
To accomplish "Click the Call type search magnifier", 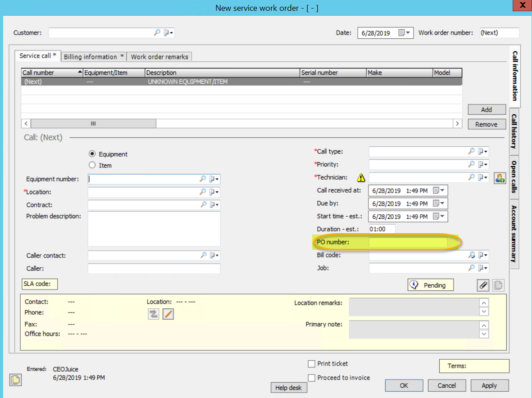I will tap(471, 151).
